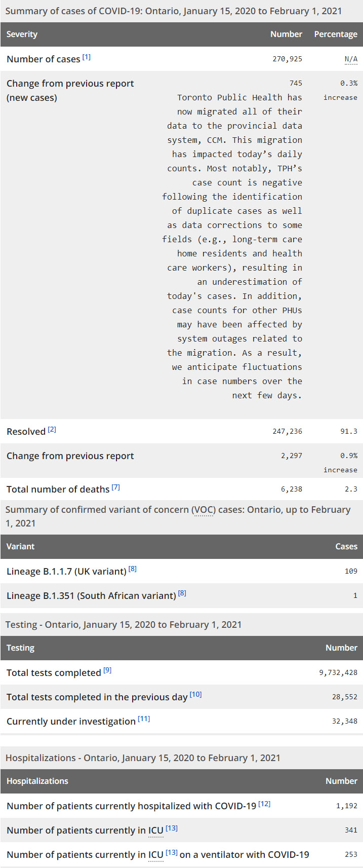Click the Percentage column header
363x868 pixels.
[336, 34]
